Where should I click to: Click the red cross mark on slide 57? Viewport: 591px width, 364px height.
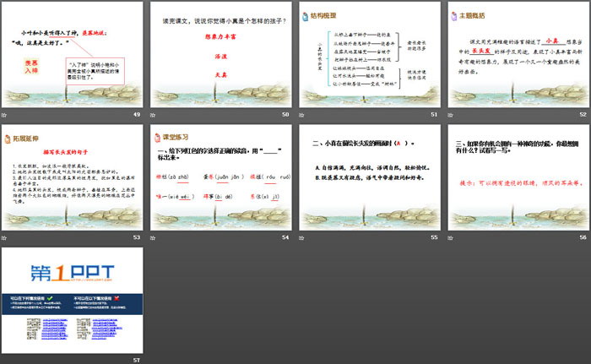117,298
